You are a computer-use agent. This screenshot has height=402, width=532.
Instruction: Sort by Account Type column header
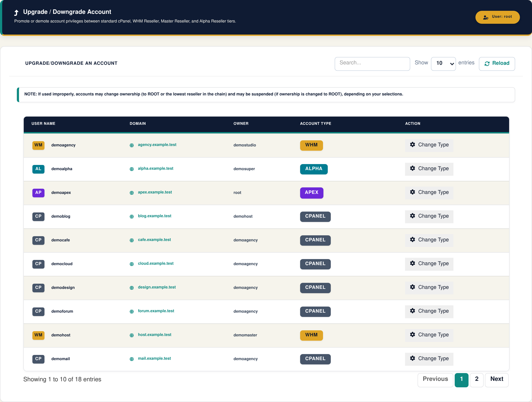[315, 123]
